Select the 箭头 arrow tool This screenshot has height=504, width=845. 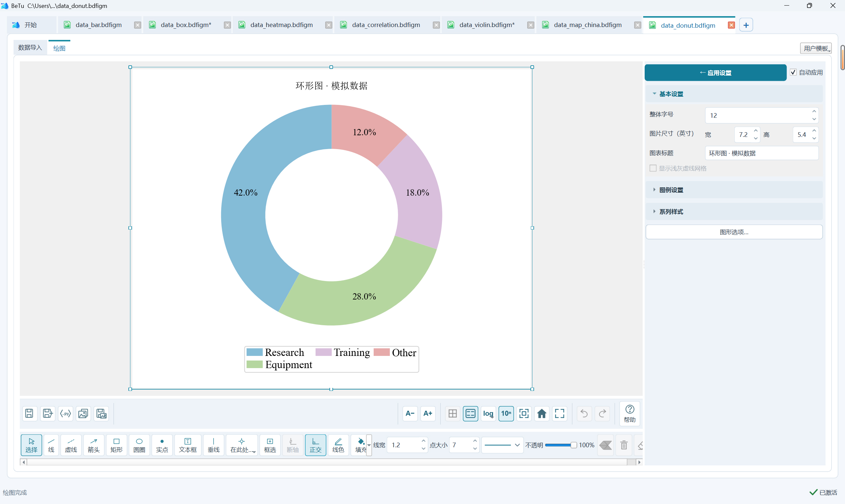click(93, 445)
